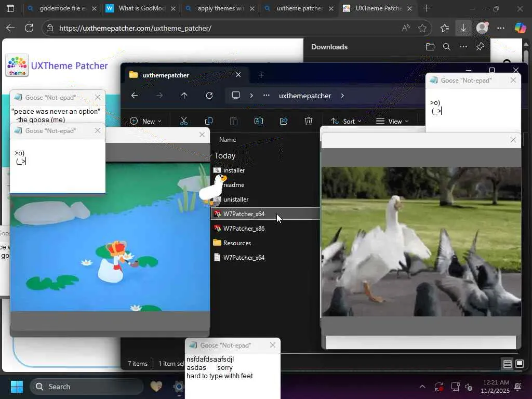
Task: Click the pigeon-chasing goose photo
Action: tap(421, 241)
